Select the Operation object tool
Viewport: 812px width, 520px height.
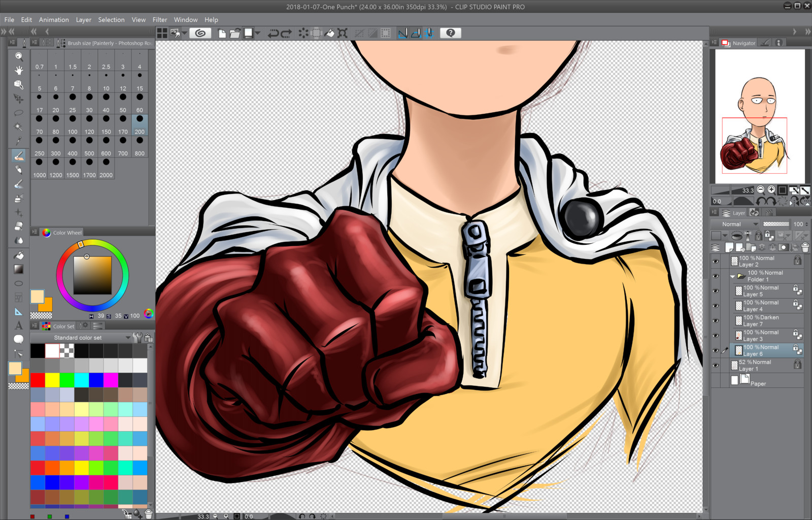19,84
